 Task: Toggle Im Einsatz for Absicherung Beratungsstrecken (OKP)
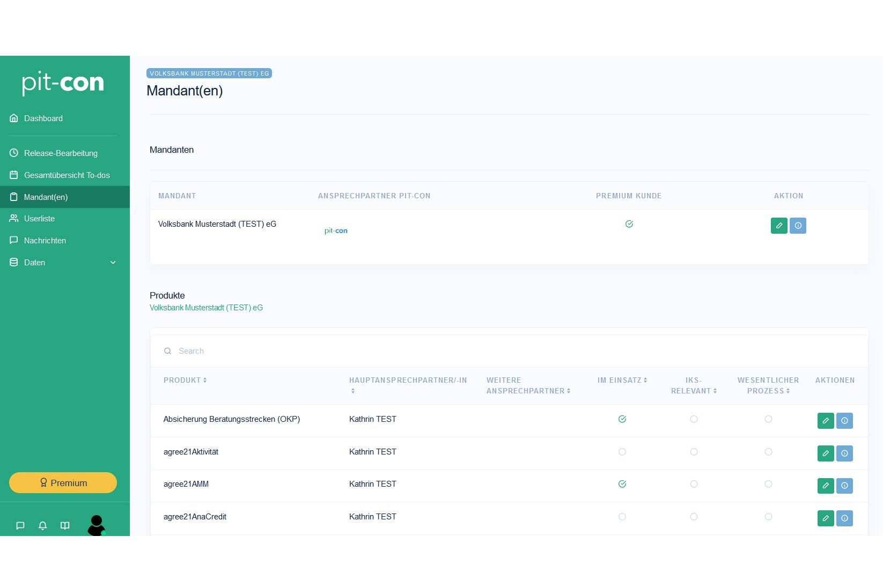tap(622, 419)
